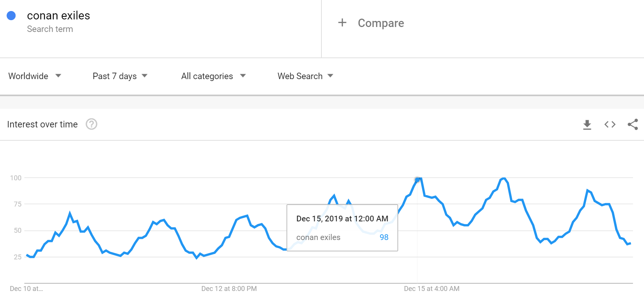Click the Compare label text
644x302 pixels.
point(381,23)
